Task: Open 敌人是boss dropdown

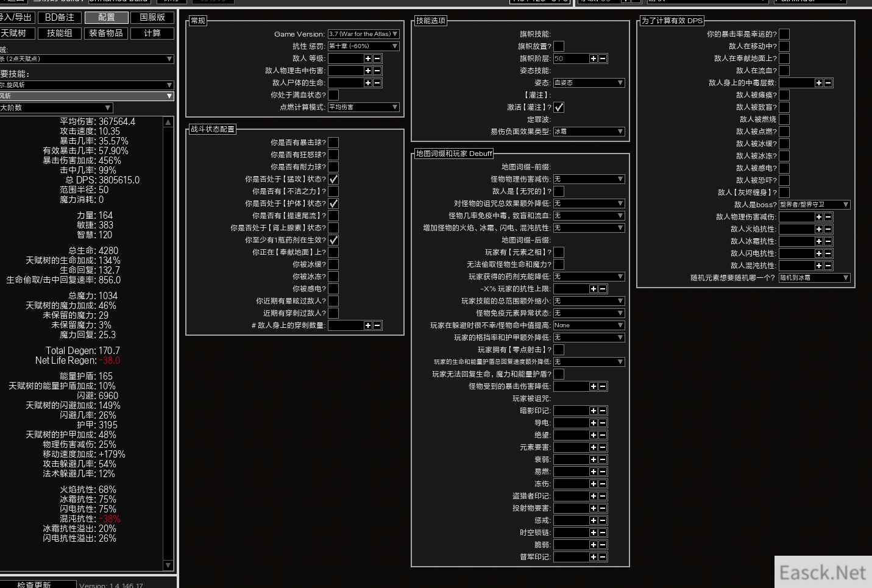Action: tap(815, 205)
